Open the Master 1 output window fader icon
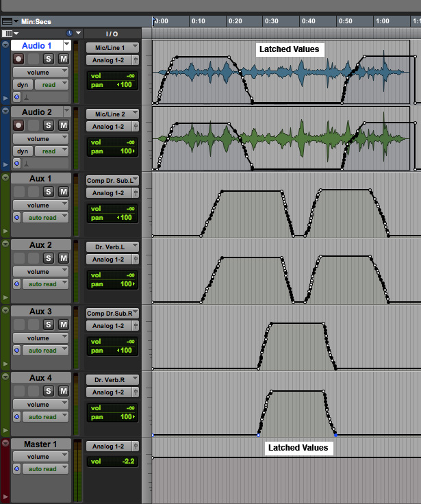This screenshot has height=504, width=421. (136, 446)
